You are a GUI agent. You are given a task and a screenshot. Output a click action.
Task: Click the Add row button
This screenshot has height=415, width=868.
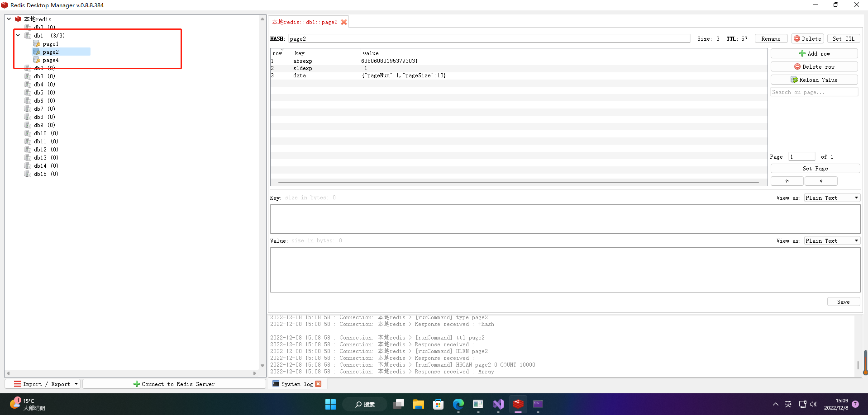tap(814, 53)
